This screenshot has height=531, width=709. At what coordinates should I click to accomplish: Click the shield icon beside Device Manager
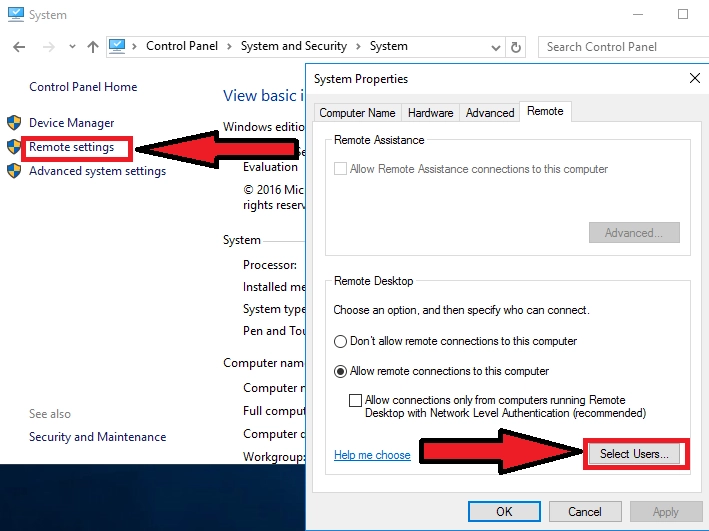pos(14,123)
